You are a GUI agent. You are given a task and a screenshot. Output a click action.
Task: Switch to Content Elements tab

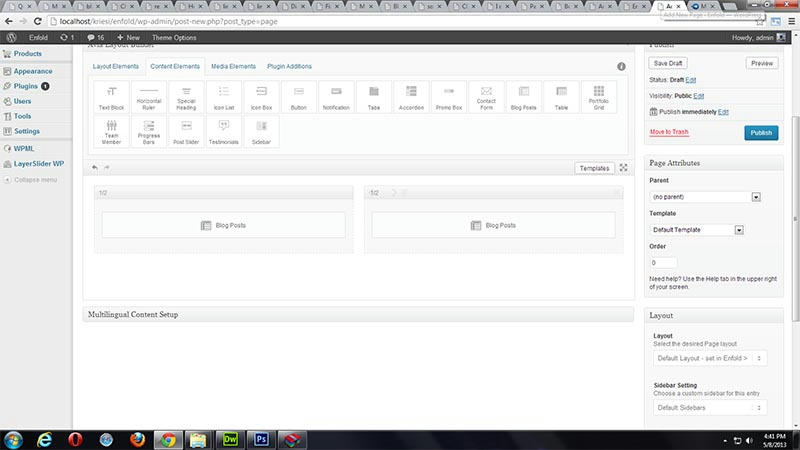click(175, 66)
